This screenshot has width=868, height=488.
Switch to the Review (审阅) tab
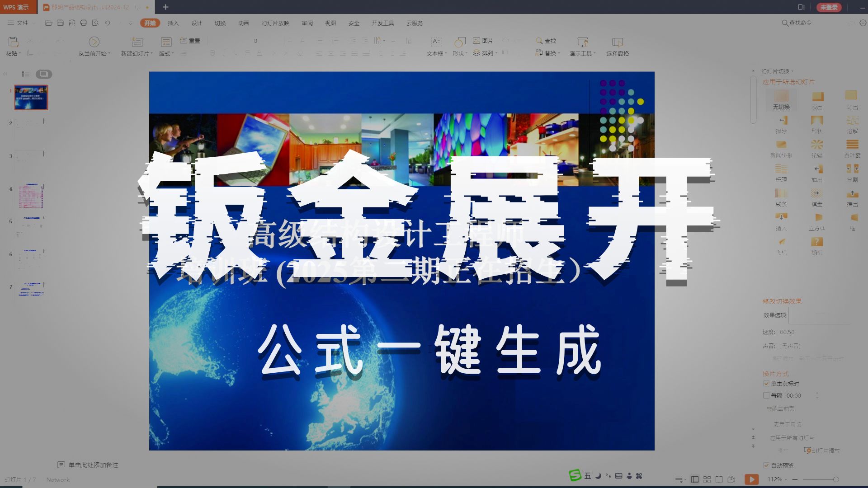pos(307,23)
